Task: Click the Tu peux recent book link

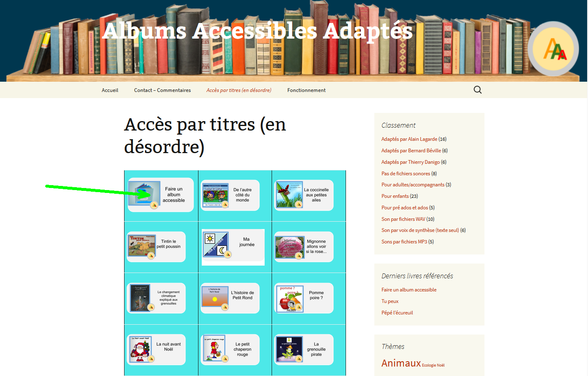Action: [390, 301]
